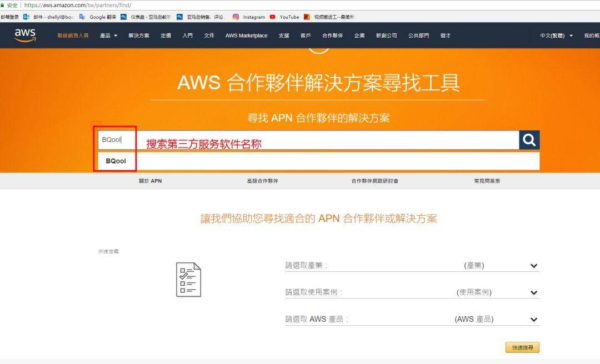Open the 公共部門 menu item

[419, 36]
